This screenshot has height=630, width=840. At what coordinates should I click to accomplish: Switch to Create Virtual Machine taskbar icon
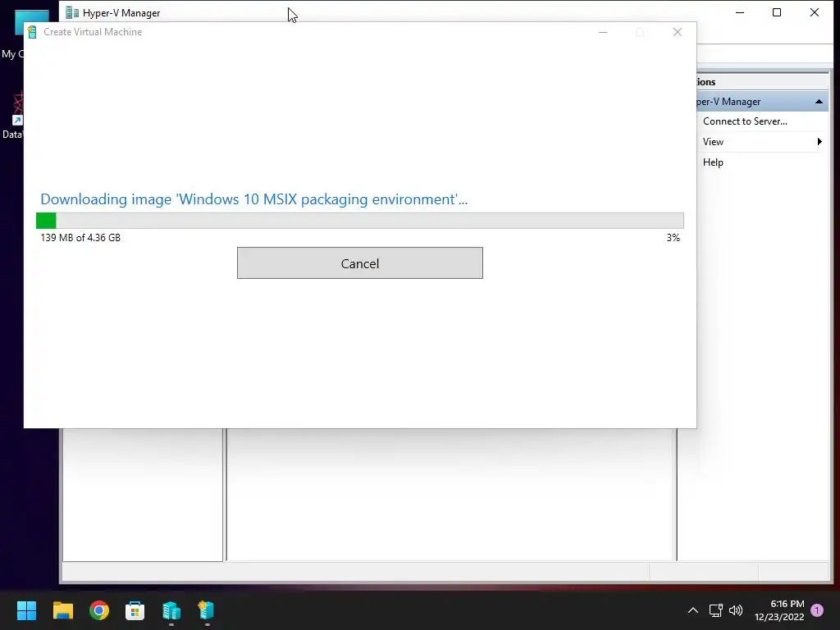coord(207,610)
